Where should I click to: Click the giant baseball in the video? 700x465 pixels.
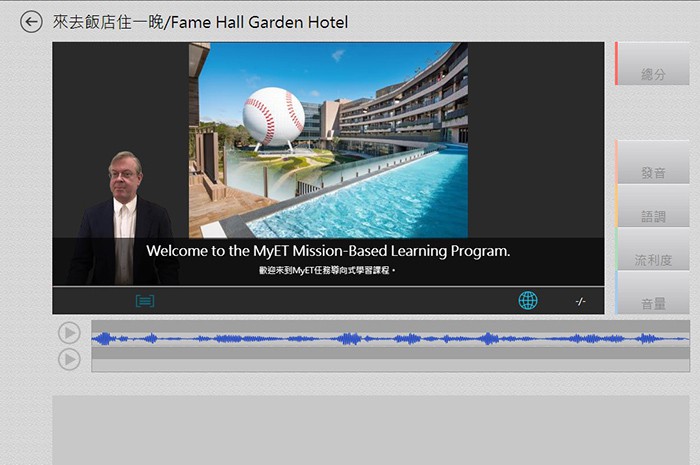coord(273,117)
